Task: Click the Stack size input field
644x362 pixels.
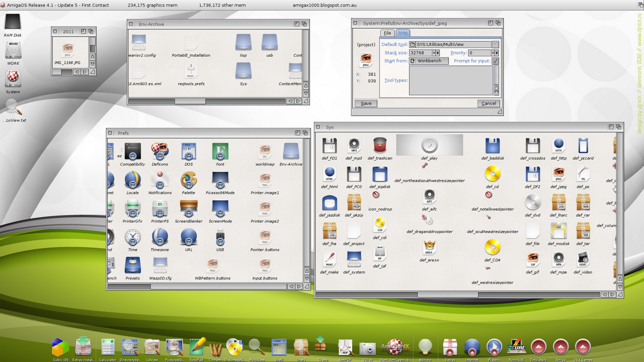Action: pos(421,53)
